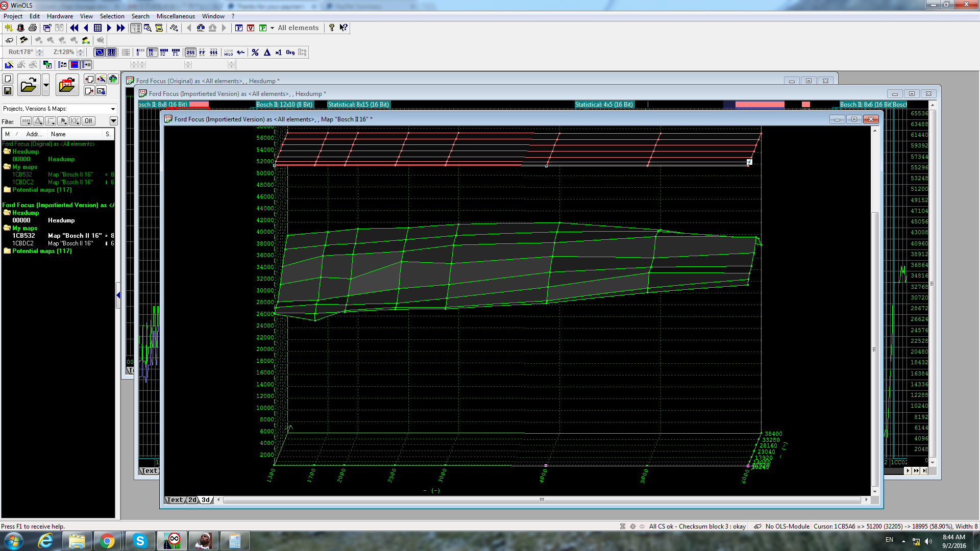Click the export file page-with-arrow icon
Image resolution: width=980 pixels, height=551 pixels.
point(89,91)
